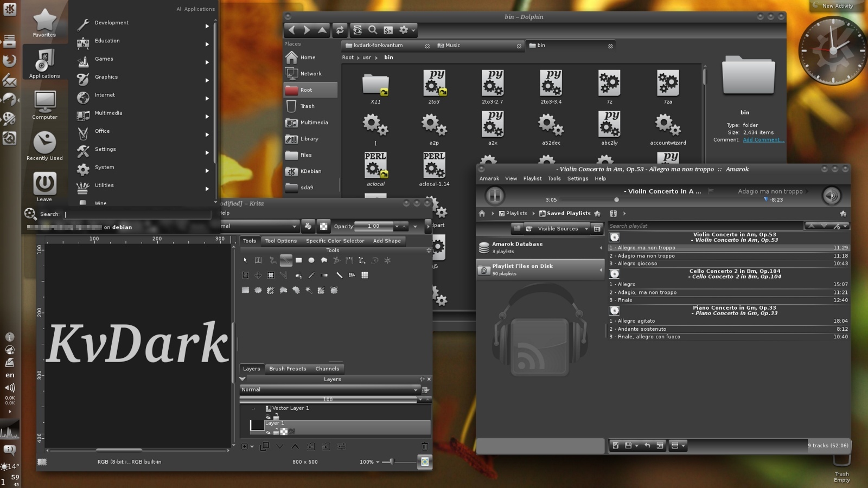
Task: Click the Add Comment link in Dolphin
Action: (763, 140)
